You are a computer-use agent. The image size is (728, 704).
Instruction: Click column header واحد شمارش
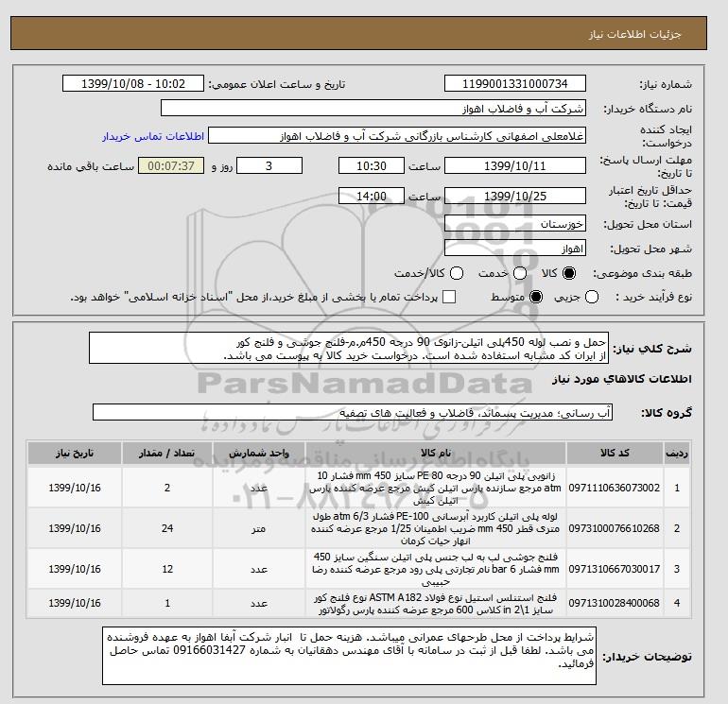(x=259, y=453)
